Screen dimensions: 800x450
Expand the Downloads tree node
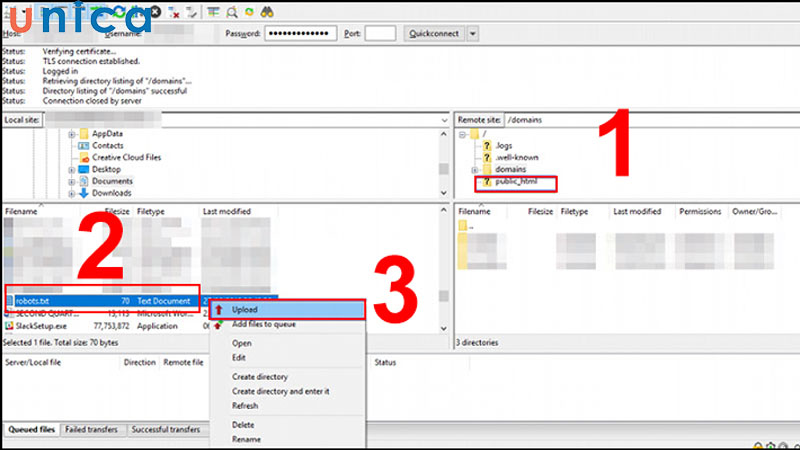click(x=71, y=193)
